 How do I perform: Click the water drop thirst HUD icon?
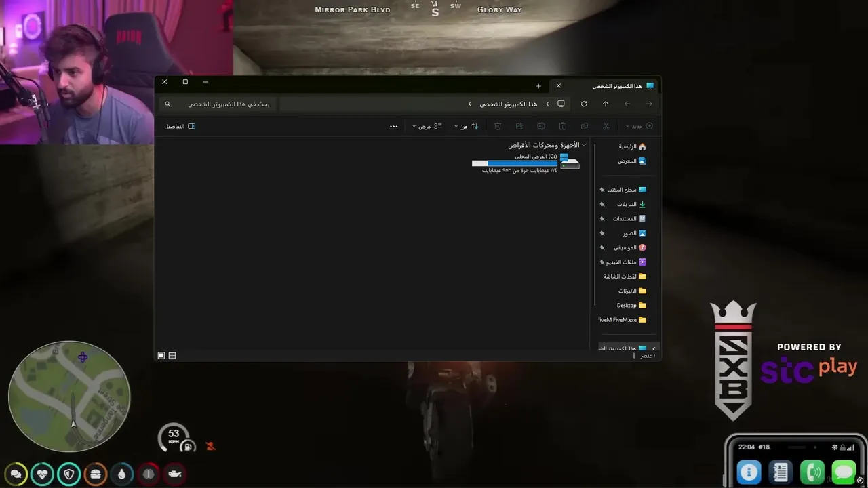click(x=122, y=474)
